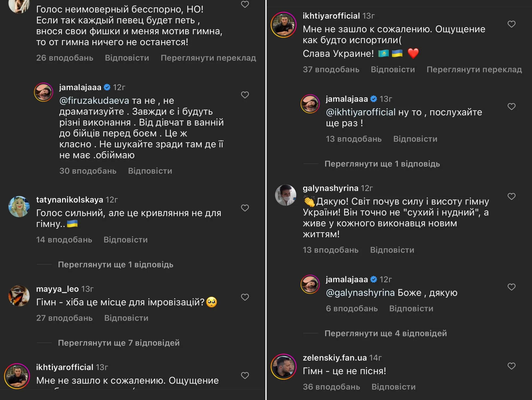Viewport: 532px width, 400px height.
Task: Reply to zelenskiy.fan.ua's comment
Action: coord(393,387)
